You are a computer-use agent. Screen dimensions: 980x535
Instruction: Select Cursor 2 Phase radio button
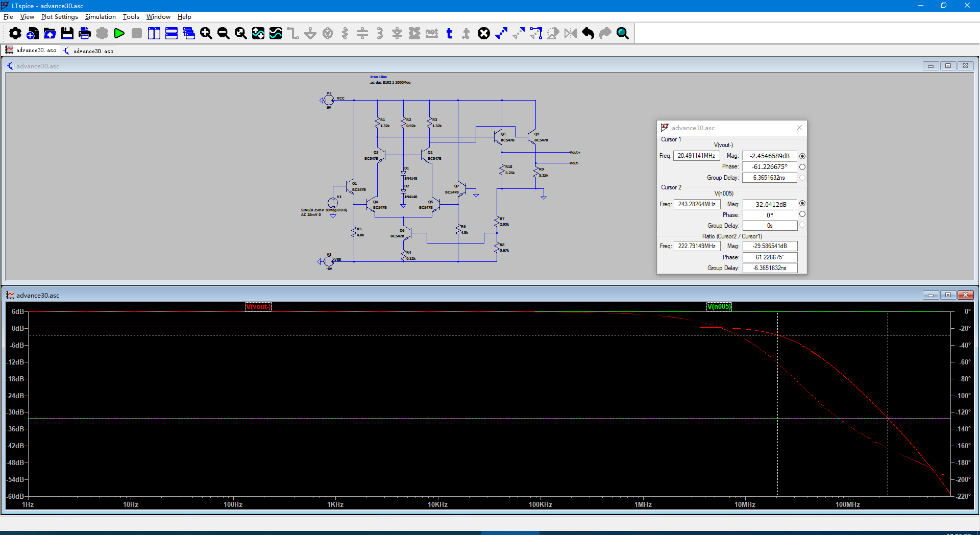tap(802, 214)
